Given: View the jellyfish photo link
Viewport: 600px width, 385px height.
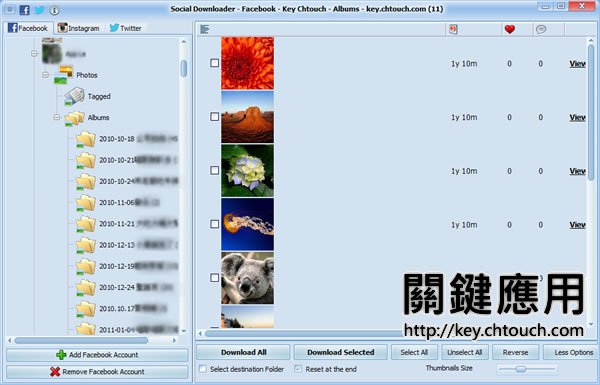Looking at the screenshot, I should click(x=577, y=225).
